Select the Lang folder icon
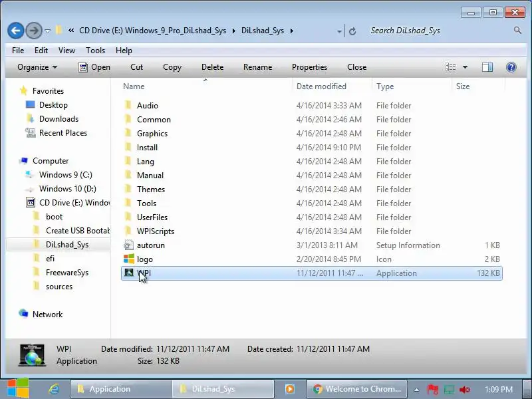The image size is (532, 399). point(128,161)
